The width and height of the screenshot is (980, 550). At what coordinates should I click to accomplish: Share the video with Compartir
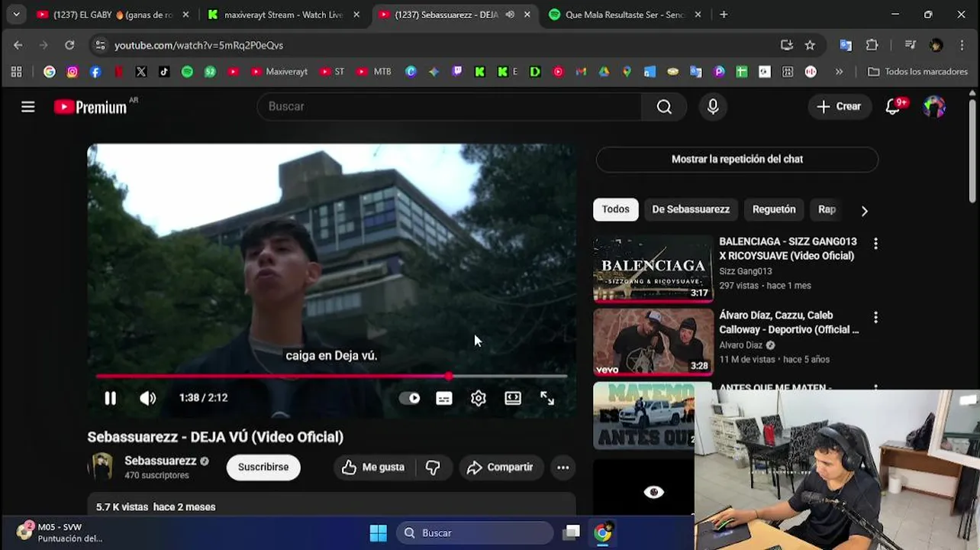click(500, 467)
